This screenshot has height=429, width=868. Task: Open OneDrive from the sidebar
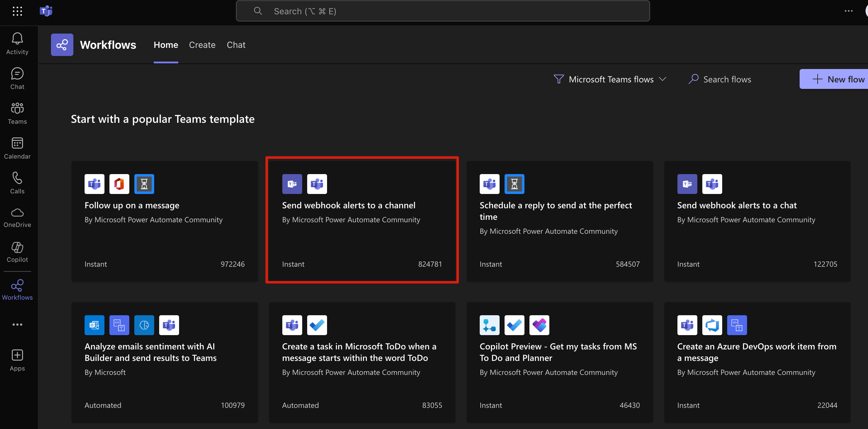pyautogui.click(x=17, y=217)
